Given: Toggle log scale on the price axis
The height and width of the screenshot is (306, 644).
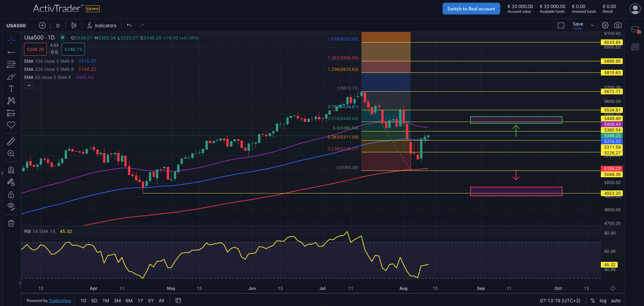Looking at the screenshot, I should tap(603, 301).
